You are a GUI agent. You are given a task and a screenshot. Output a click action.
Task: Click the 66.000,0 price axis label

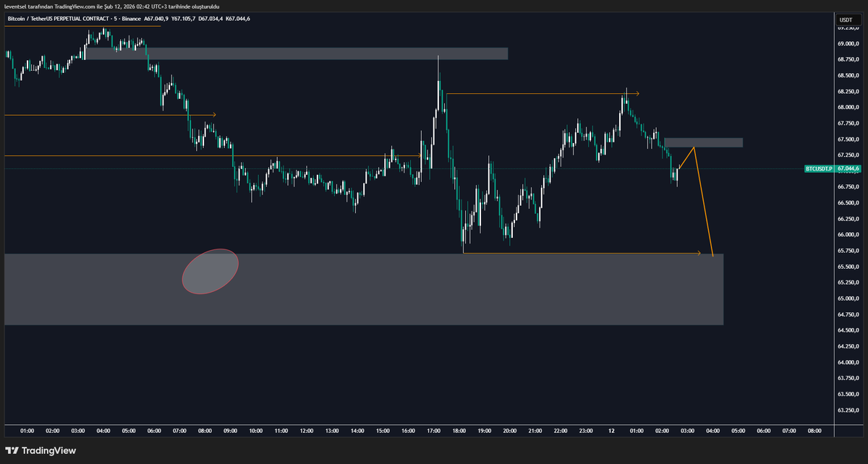tap(848, 235)
